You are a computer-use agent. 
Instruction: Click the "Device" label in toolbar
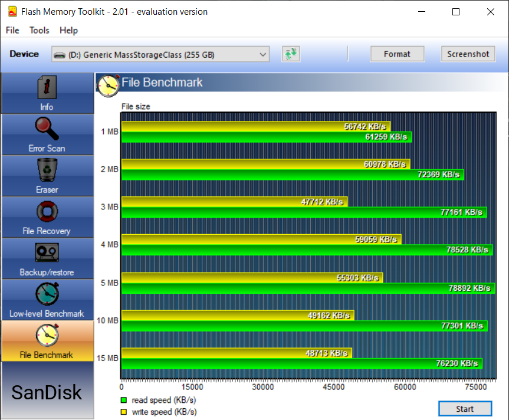click(24, 54)
